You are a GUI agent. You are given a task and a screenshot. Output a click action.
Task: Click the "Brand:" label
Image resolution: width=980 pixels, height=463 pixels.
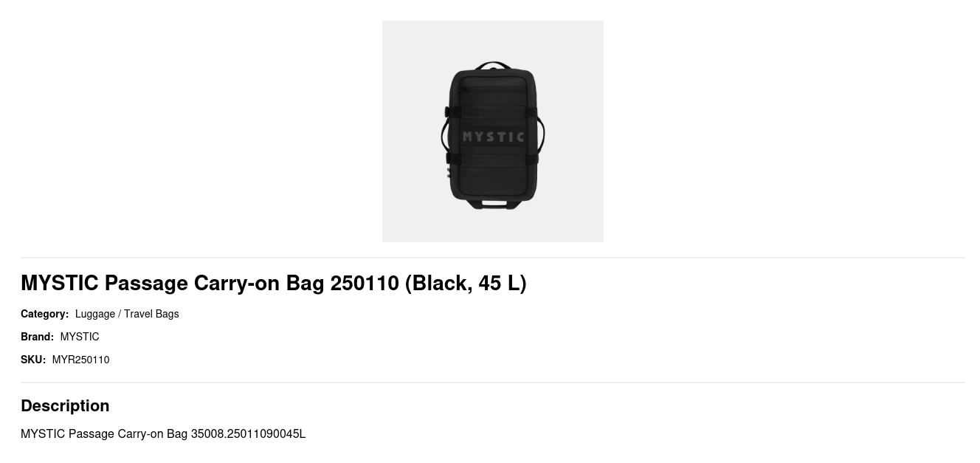37,337
